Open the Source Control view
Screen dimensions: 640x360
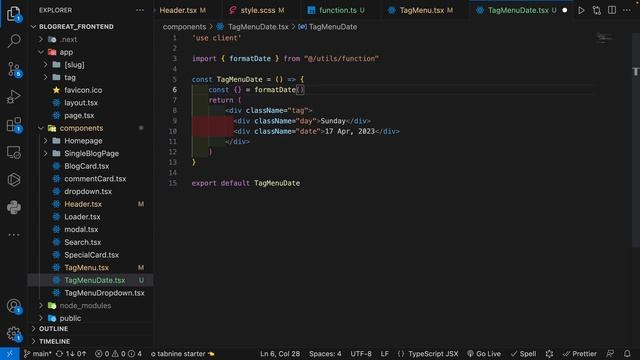pyautogui.click(x=14, y=69)
